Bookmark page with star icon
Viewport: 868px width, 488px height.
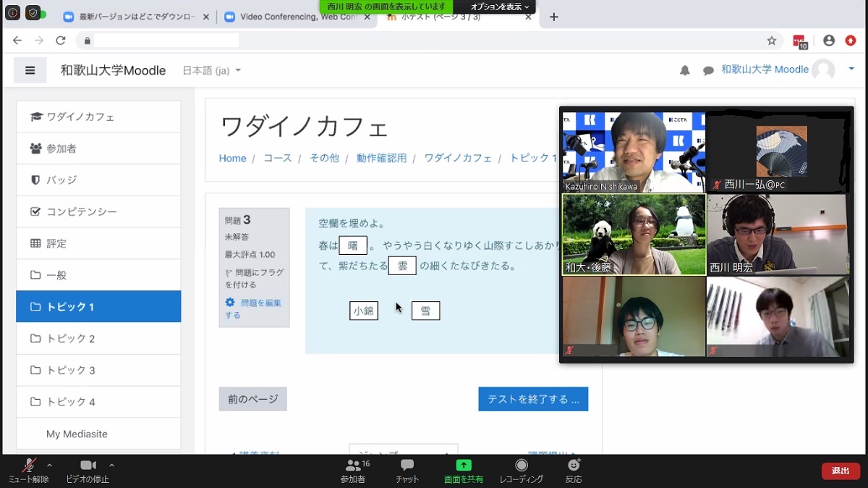pyautogui.click(x=772, y=41)
